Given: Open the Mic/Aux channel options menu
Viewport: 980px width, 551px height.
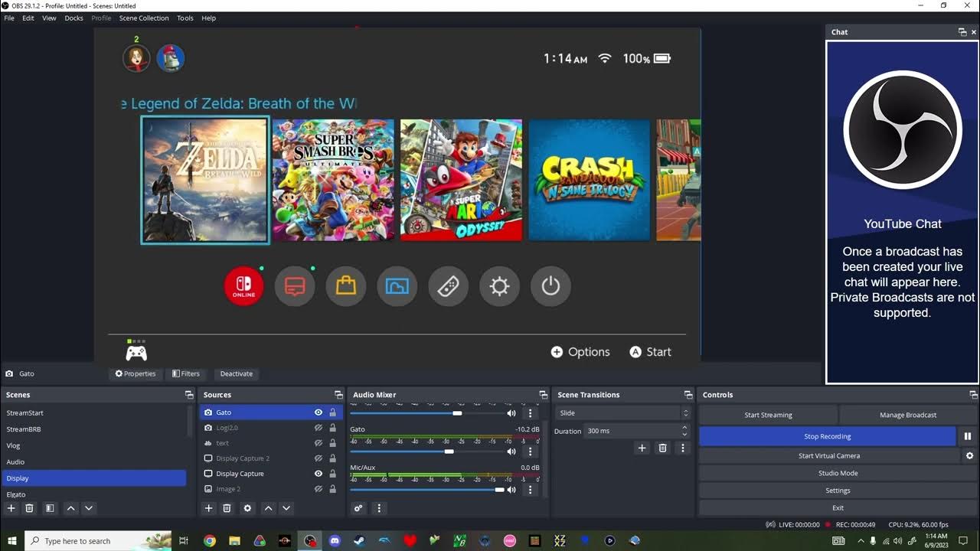Looking at the screenshot, I should point(530,490).
